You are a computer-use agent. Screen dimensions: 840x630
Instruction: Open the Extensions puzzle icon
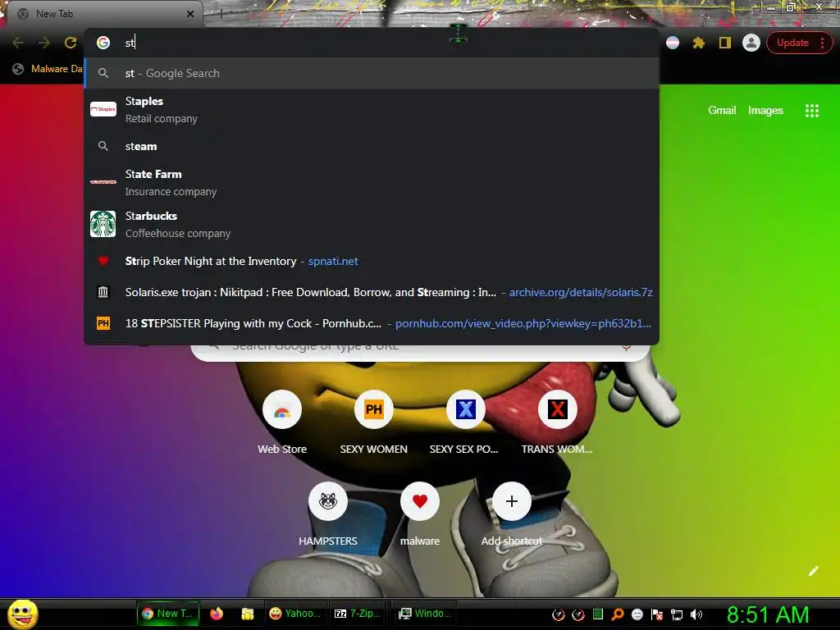(x=699, y=43)
